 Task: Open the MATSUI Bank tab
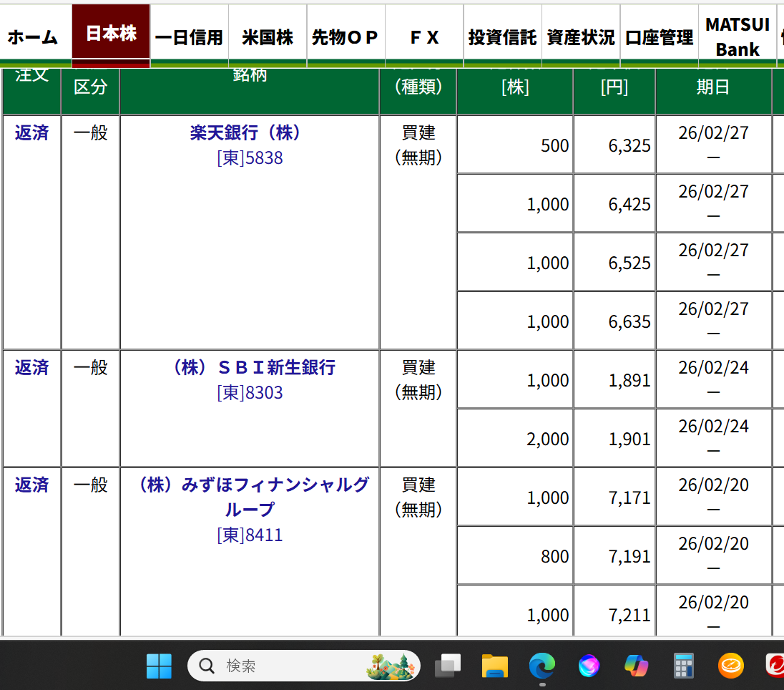(x=738, y=37)
